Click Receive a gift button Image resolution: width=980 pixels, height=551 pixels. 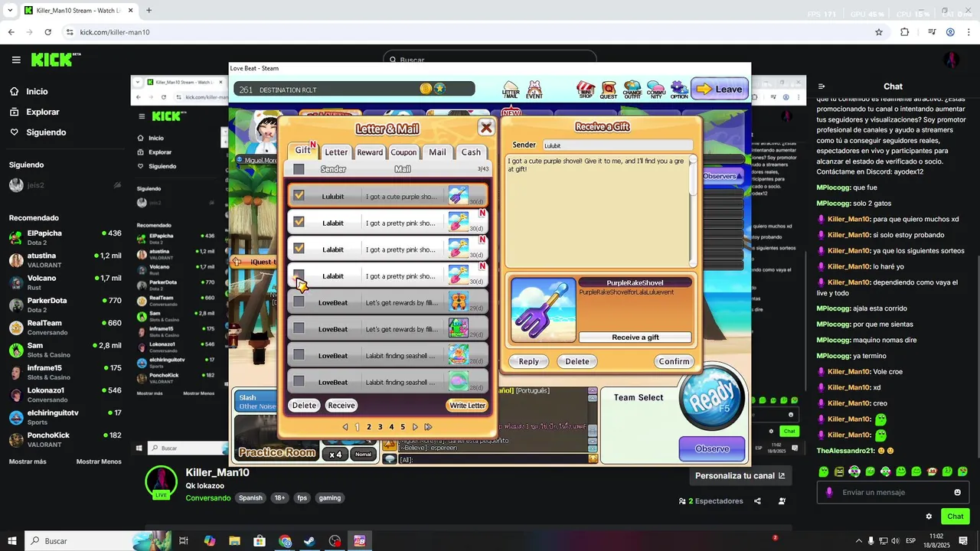pos(635,337)
